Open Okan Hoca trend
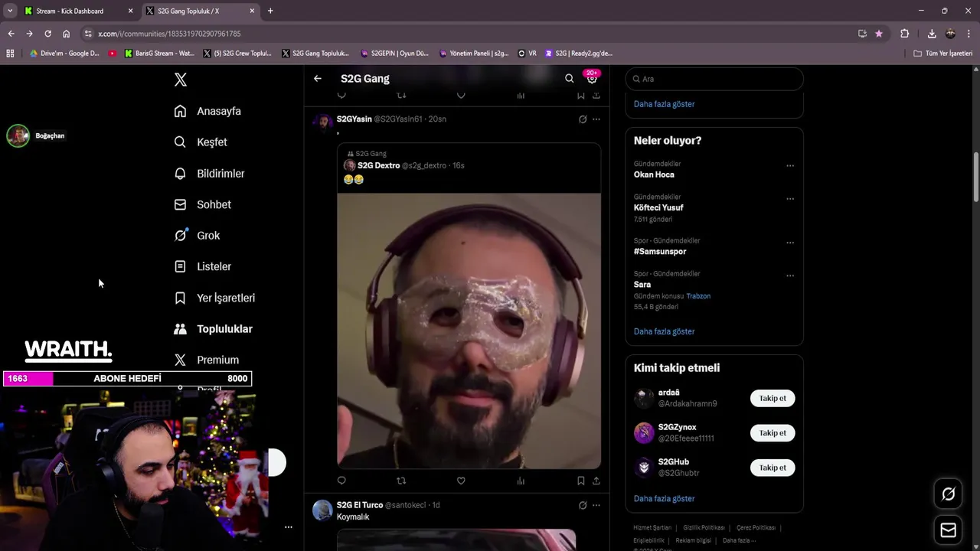The width and height of the screenshot is (980, 551). [654, 174]
